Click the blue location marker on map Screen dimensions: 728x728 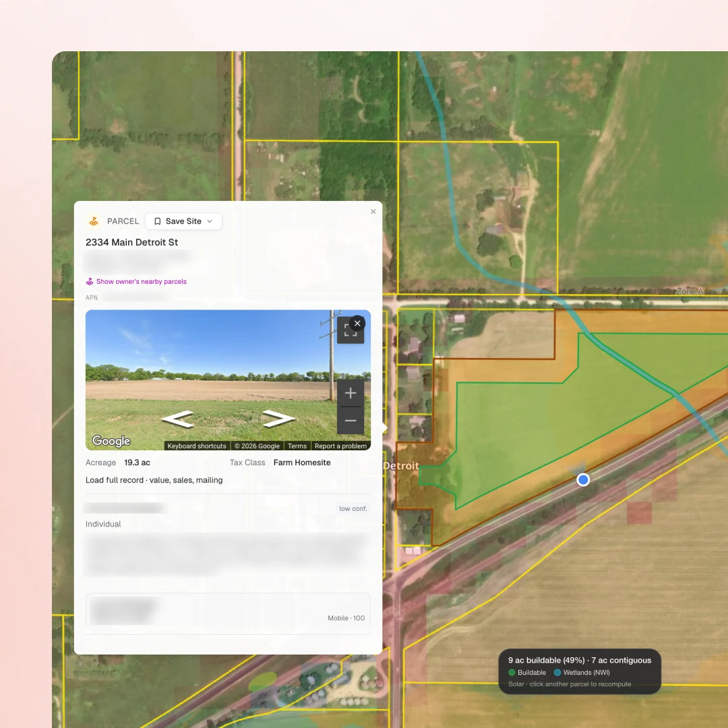[x=583, y=480]
